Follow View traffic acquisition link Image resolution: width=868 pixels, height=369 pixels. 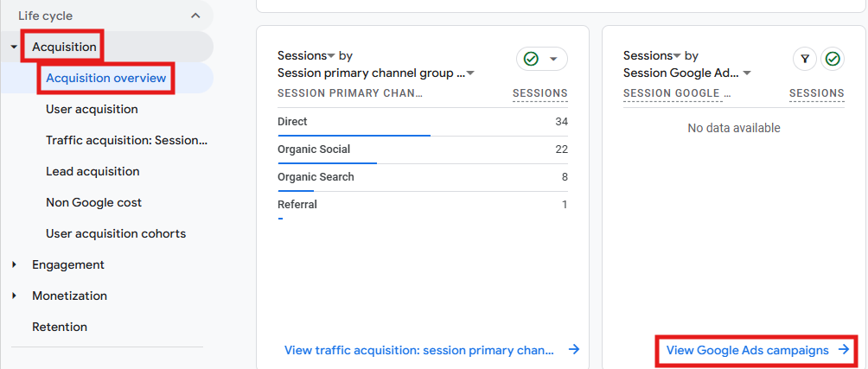419,350
